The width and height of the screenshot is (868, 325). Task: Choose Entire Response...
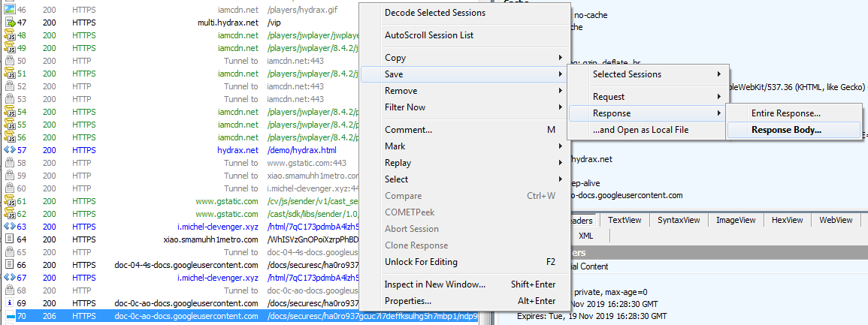coord(794,113)
